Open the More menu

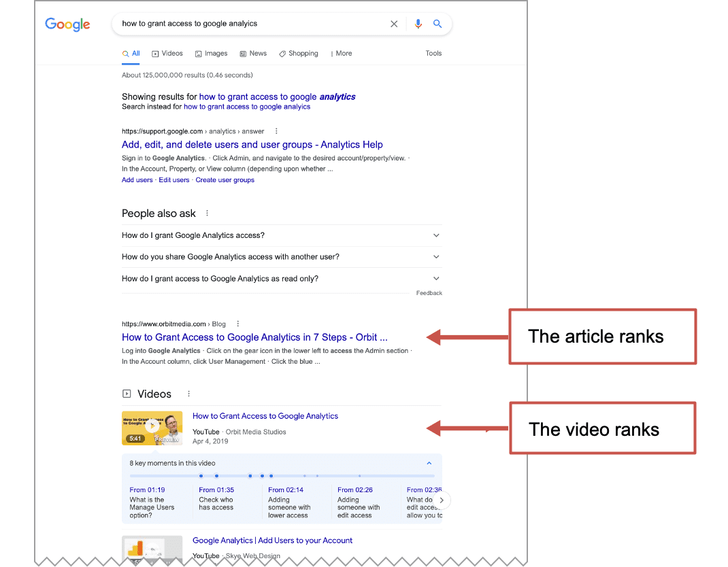(x=341, y=53)
